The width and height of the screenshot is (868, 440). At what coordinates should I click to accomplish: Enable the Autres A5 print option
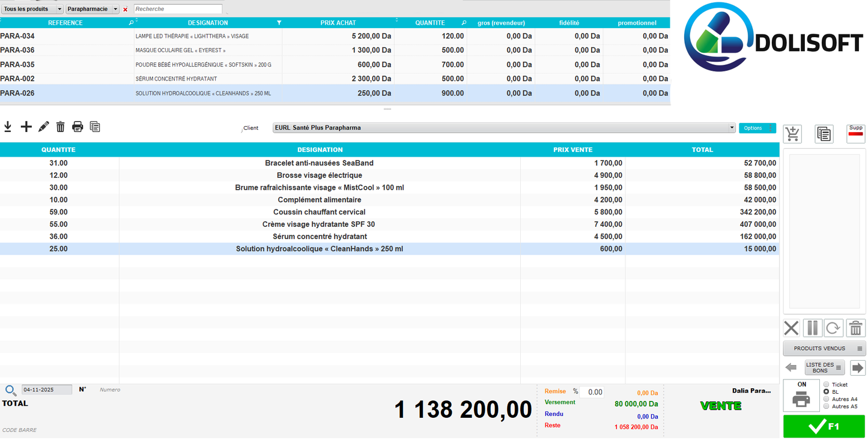(826, 406)
